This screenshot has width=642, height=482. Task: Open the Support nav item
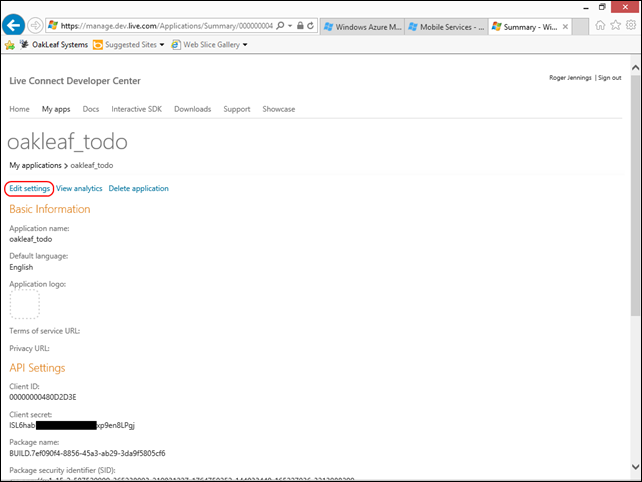[237, 109]
